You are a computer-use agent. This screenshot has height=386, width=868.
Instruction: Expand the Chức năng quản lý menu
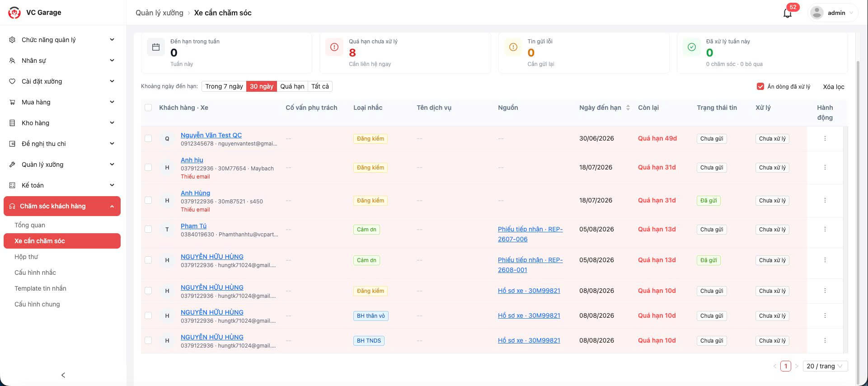(63, 40)
